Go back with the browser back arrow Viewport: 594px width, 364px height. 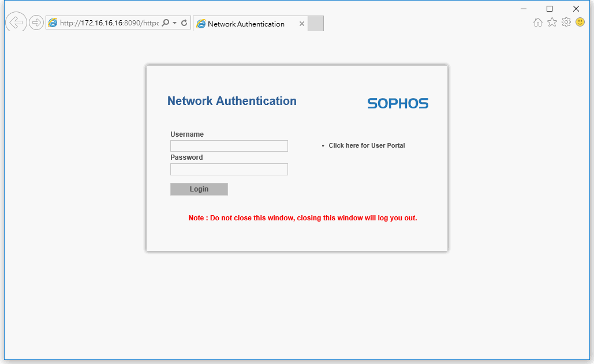click(x=16, y=22)
